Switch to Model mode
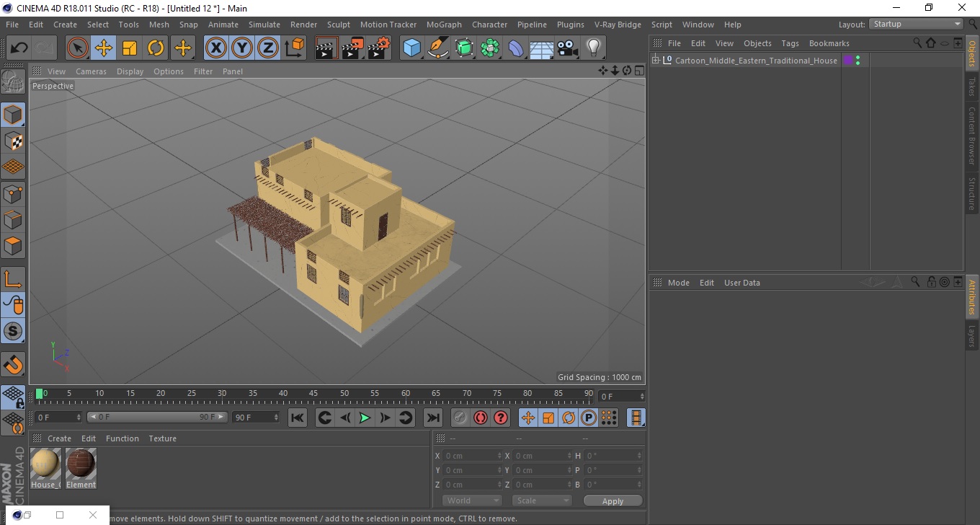The image size is (980, 525). click(13, 115)
